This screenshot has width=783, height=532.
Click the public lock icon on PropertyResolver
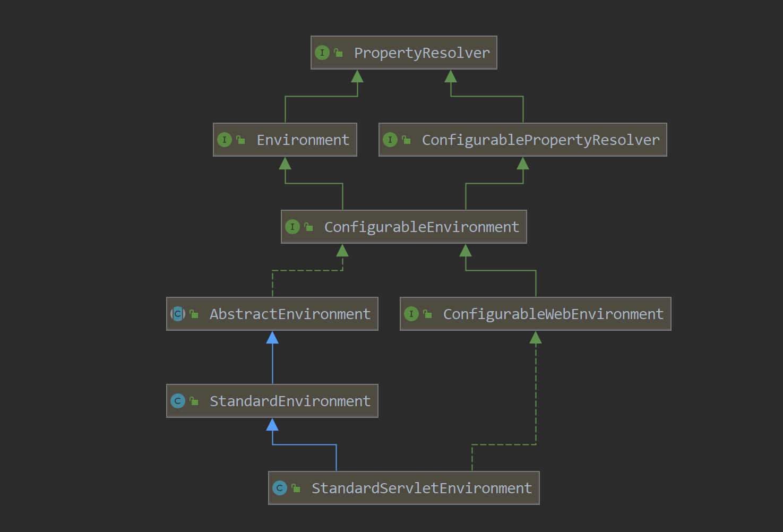point(338,53)
